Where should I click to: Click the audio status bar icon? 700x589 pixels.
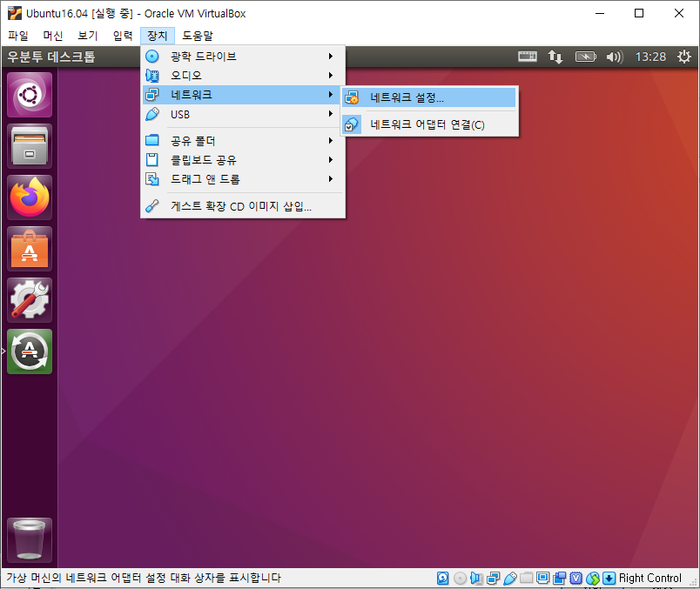tap(476, 579)
